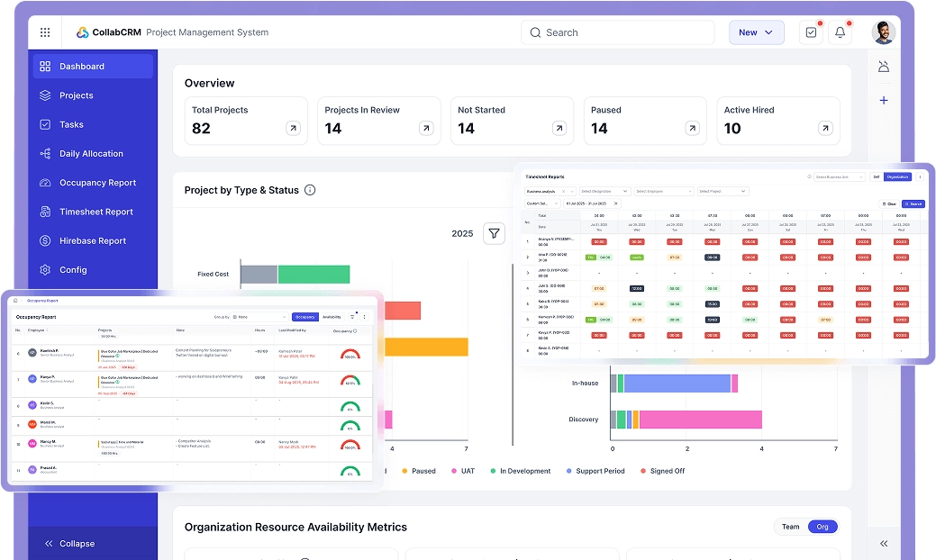Viewport: 936px width, 560px height.
Task: Click the notification bell icon
Action: tap(840, 32)
